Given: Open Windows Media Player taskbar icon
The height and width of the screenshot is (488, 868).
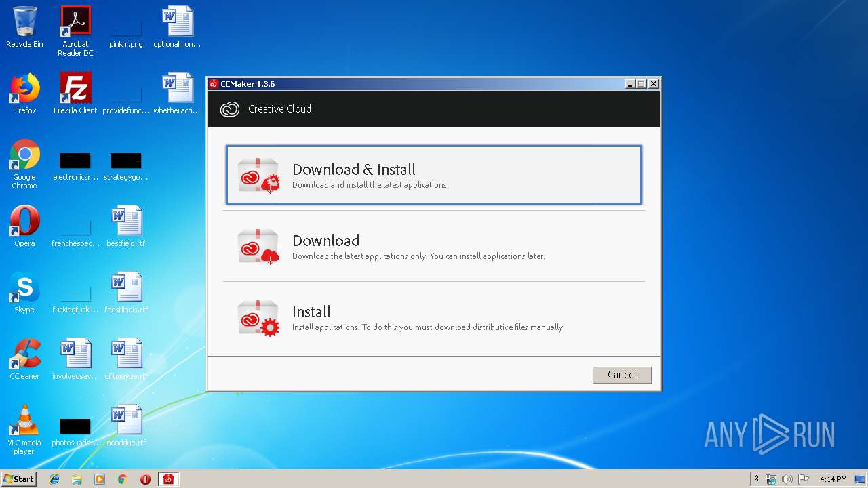Looking at the screenshot, I should pyautogui.click(x=100, y=479).
